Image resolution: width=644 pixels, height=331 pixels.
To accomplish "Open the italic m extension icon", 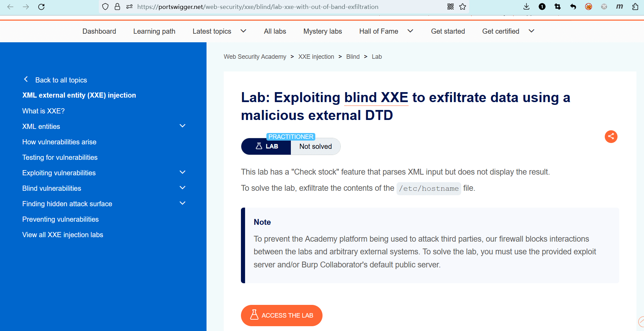I will pos(620,7).
